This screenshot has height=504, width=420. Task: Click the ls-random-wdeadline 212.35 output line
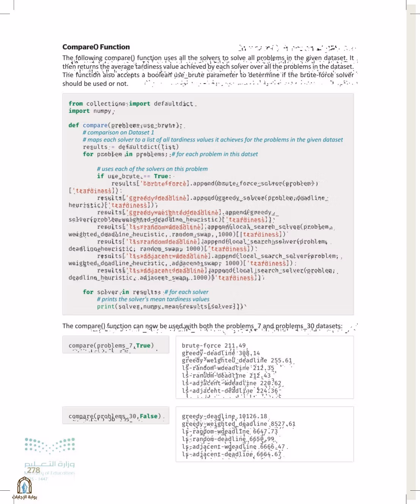coord(228,368)
